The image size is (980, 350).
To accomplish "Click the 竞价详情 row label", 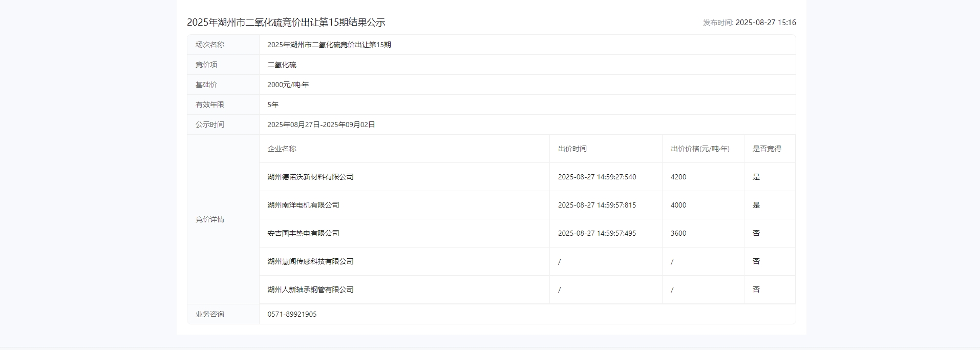I will click(209, 219).
